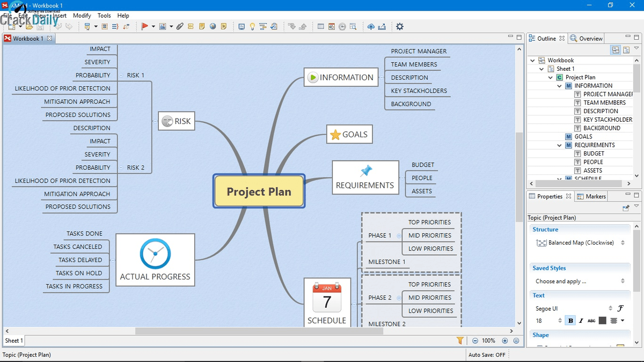Switch to the Markers tab

(591, 196)
